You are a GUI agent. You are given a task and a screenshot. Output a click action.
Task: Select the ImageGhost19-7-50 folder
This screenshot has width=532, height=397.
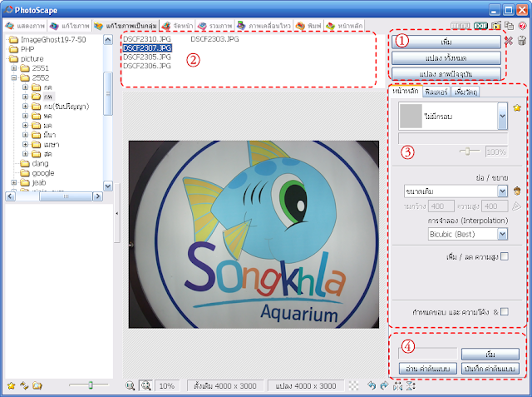pyautogui.click(x=53, y=40)
